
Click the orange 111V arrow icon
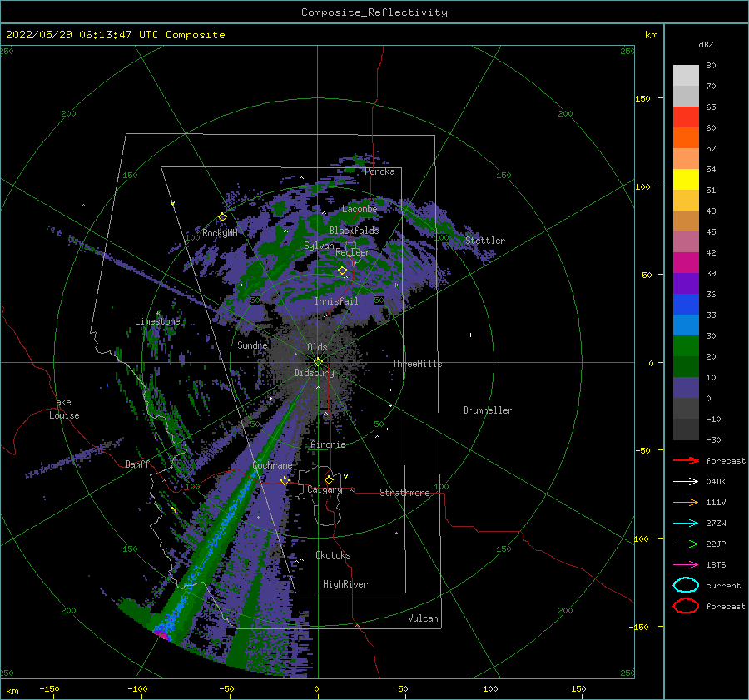point(686,502)
